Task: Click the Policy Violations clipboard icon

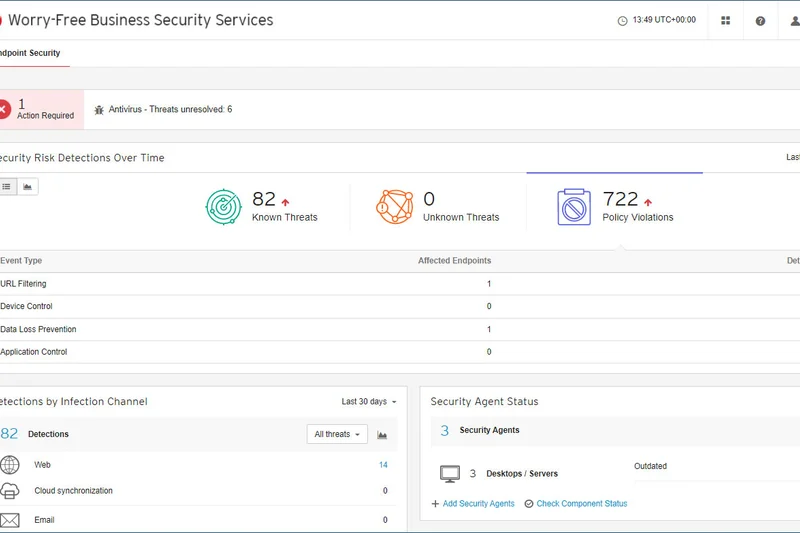Action: coord(574,207)
